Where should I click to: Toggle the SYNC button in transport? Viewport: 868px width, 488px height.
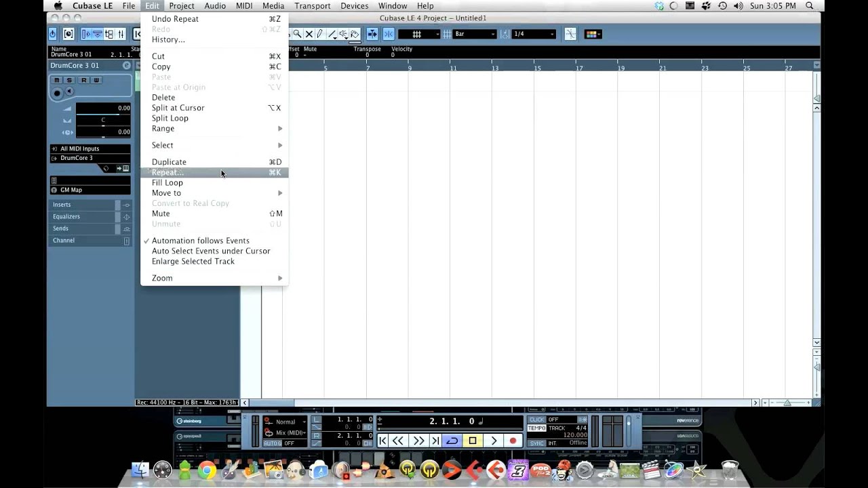[x=536, y=443]
